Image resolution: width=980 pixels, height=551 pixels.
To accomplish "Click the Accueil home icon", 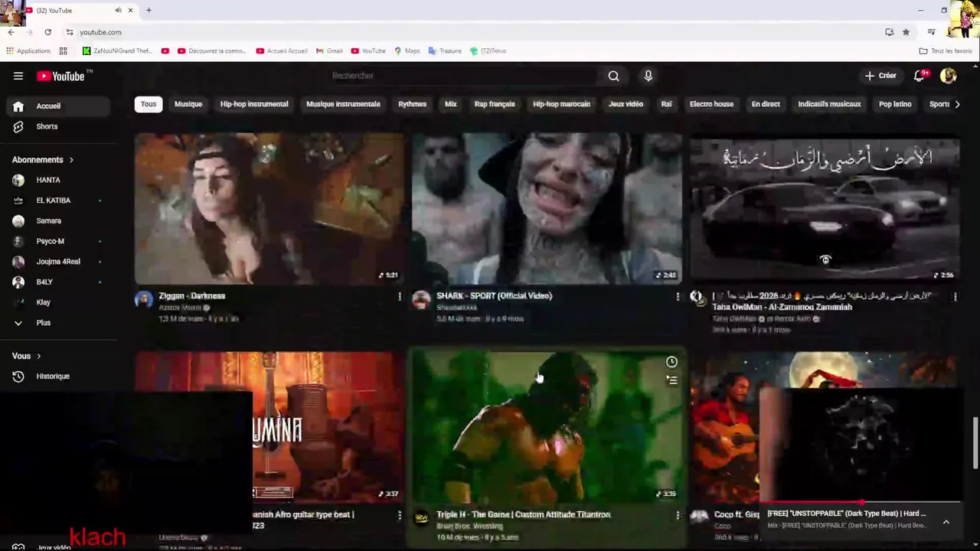I will point(18,106).
